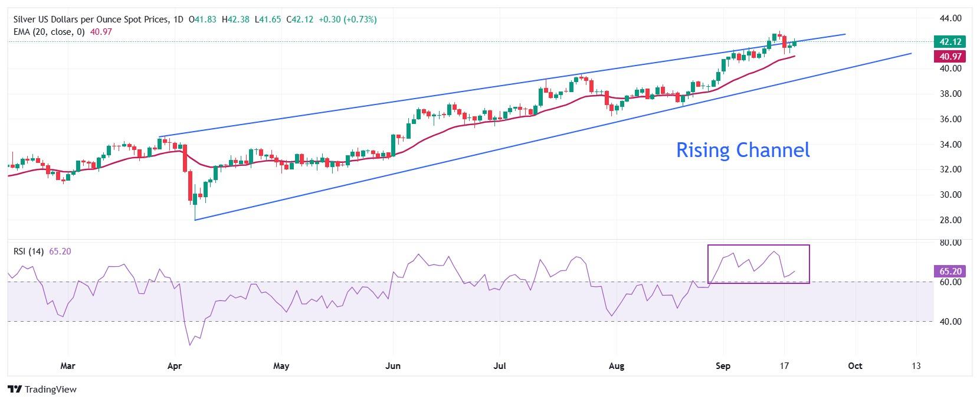Open the 1D interval label in header
This screenshot has height=402, width=980.
(x=178, y=19)
